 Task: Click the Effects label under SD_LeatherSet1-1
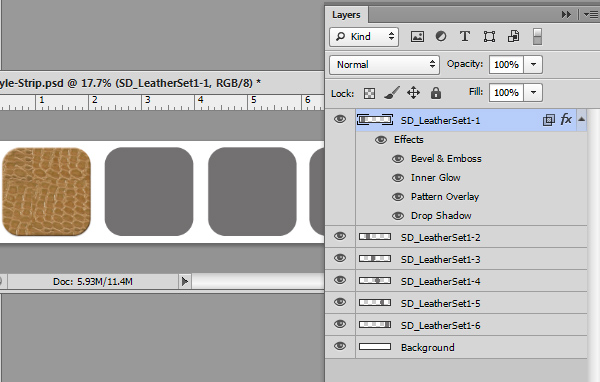tap(409, 140)
